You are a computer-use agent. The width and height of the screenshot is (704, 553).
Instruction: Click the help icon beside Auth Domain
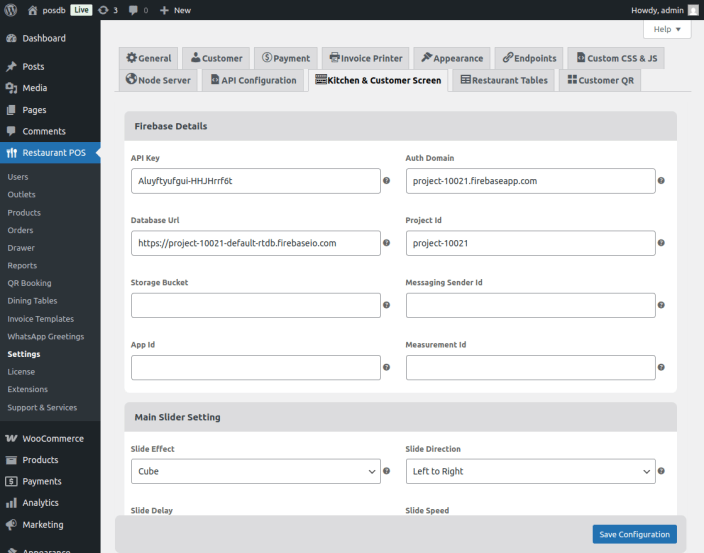coord(661,181)
